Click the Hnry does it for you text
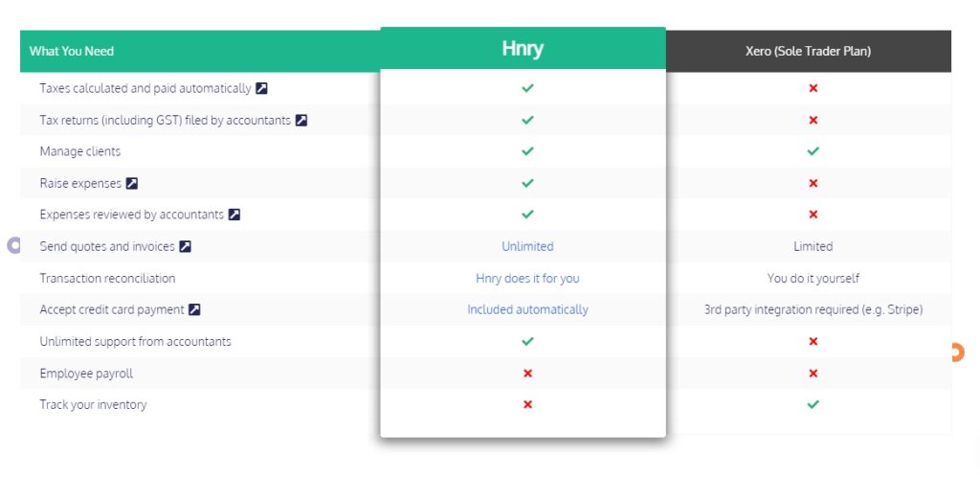The height and width of the screenshot is (477, 980). (527, 278)
